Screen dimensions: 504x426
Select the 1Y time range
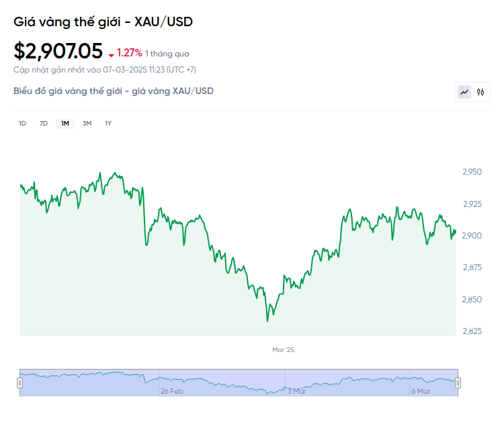click(x=108, y=124)
